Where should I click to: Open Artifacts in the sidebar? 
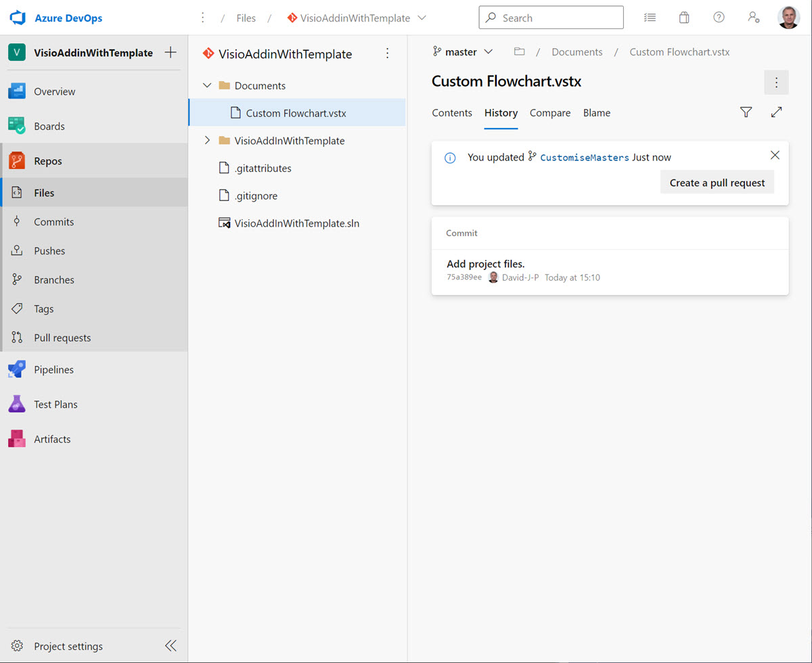[94, 439]
